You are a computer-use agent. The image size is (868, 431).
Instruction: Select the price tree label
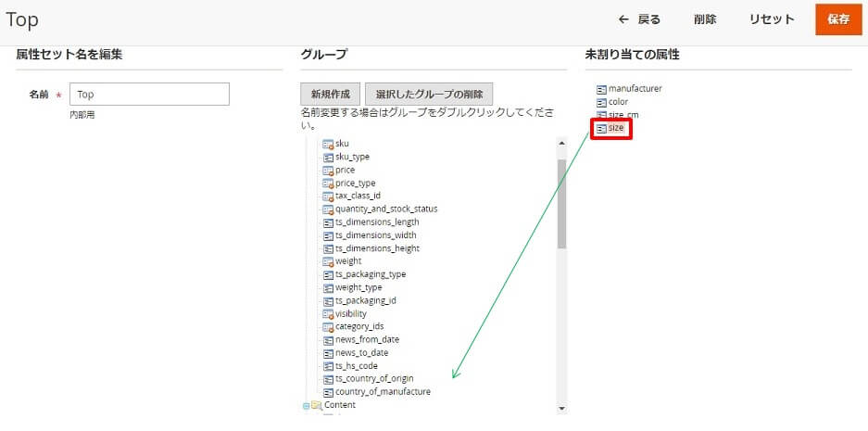point(345,170)
